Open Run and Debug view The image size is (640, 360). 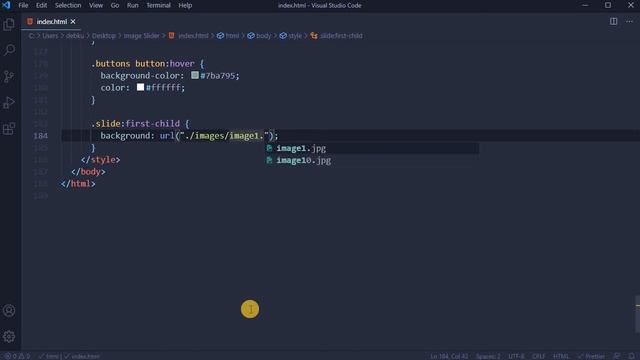click(9, 102)
